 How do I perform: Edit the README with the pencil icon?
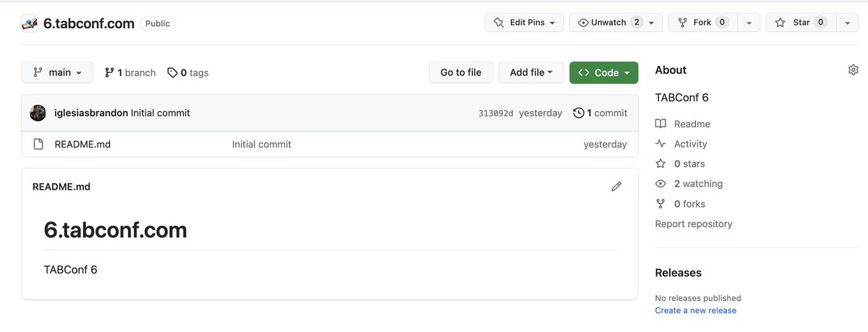616,187
